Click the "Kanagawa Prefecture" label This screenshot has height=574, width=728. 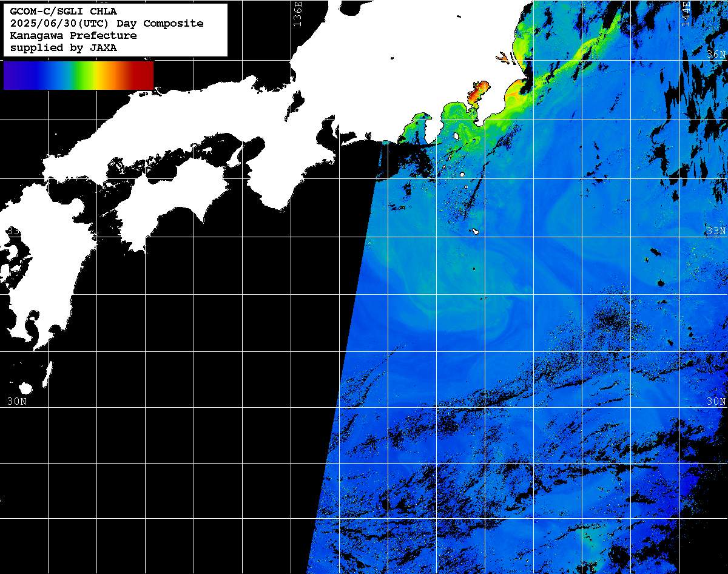tap(73, 35)
